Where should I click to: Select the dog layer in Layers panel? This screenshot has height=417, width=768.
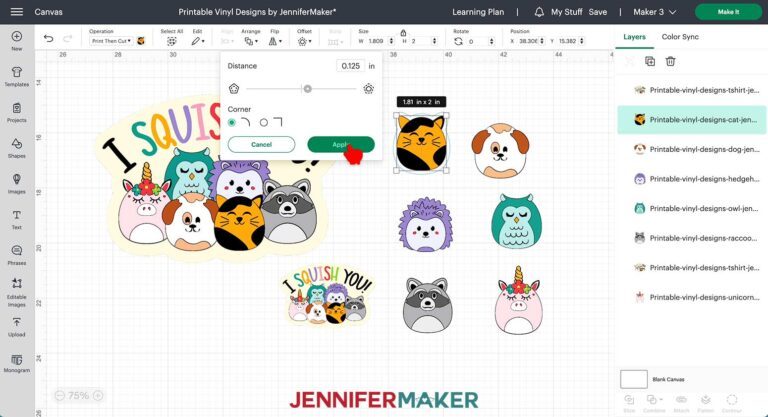(692, 149)
